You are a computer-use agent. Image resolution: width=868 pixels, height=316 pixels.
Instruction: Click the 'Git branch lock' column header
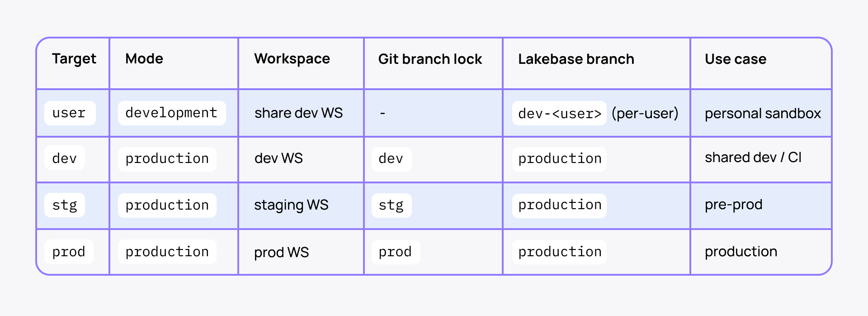[430, 59]
